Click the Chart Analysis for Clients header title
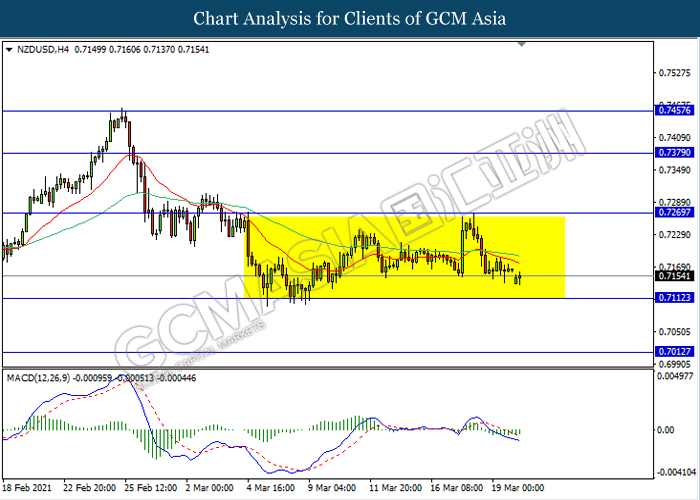The width and height of the screenshot is (700, 500). [x=350, y=19]
